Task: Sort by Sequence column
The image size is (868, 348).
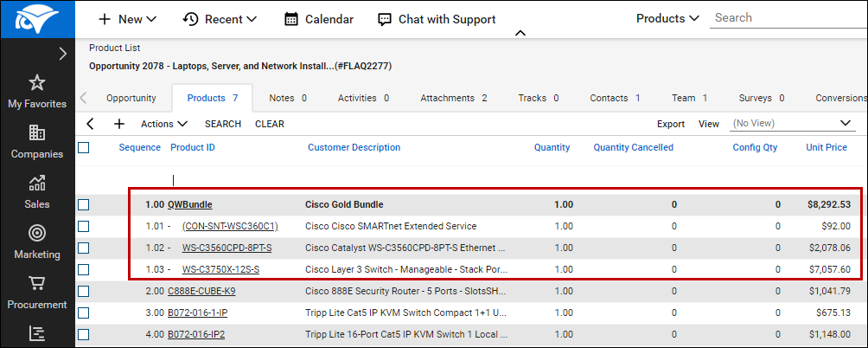Action: (139, 147)
